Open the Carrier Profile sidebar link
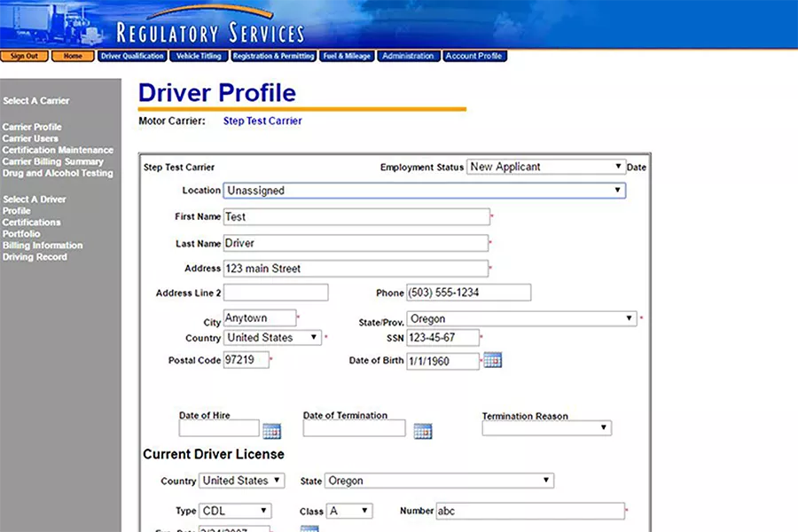798x532 pixels. [x=32, y=127]
